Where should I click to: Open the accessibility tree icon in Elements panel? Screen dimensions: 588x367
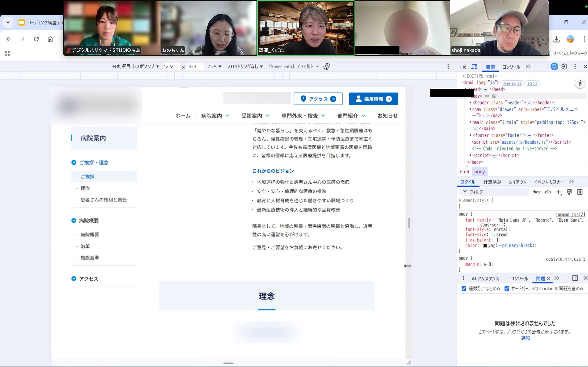point(580,83)
